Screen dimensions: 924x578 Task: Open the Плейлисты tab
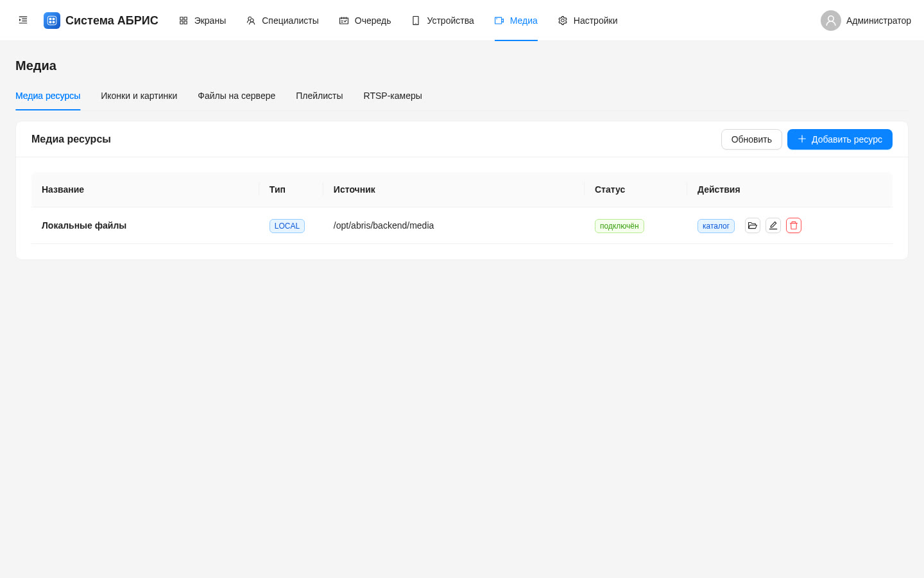pos(320,96)
